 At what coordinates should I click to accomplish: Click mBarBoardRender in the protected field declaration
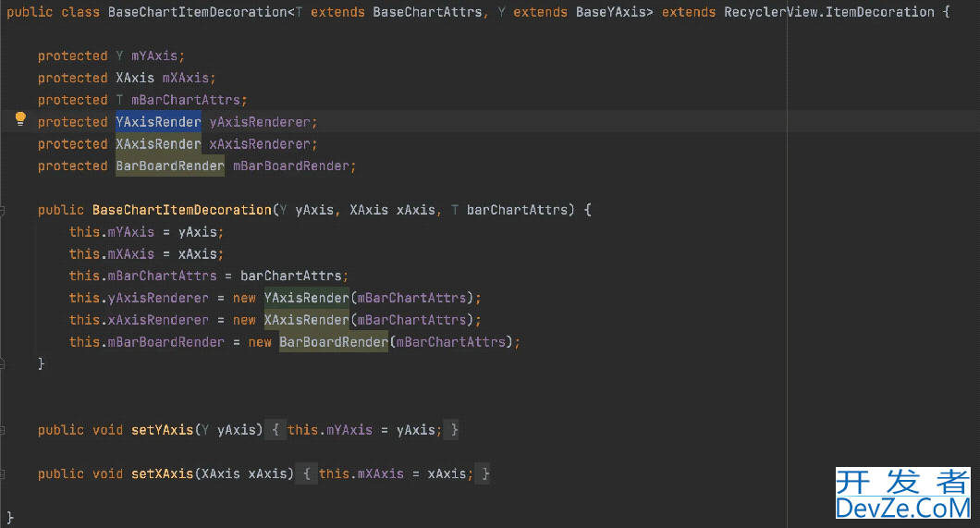291,166
